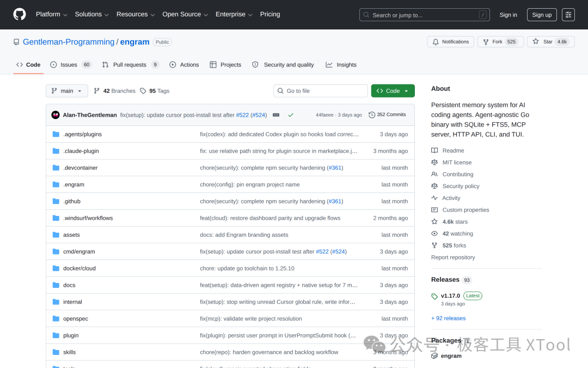Star the engram repository
The image size is (588, 368).
click(550, 41)
